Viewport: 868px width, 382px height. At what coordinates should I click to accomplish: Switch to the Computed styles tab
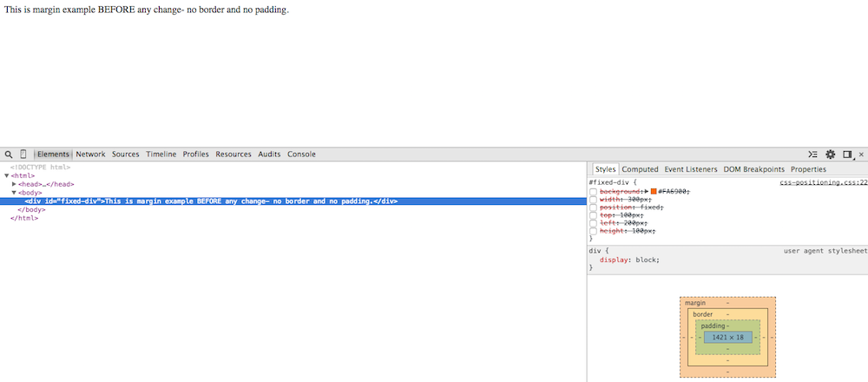tap(640, 169)
